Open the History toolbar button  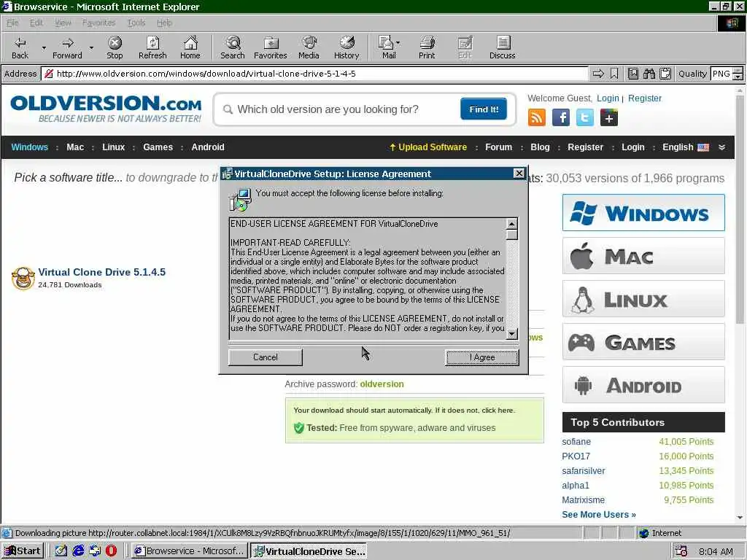pos(347,47)
